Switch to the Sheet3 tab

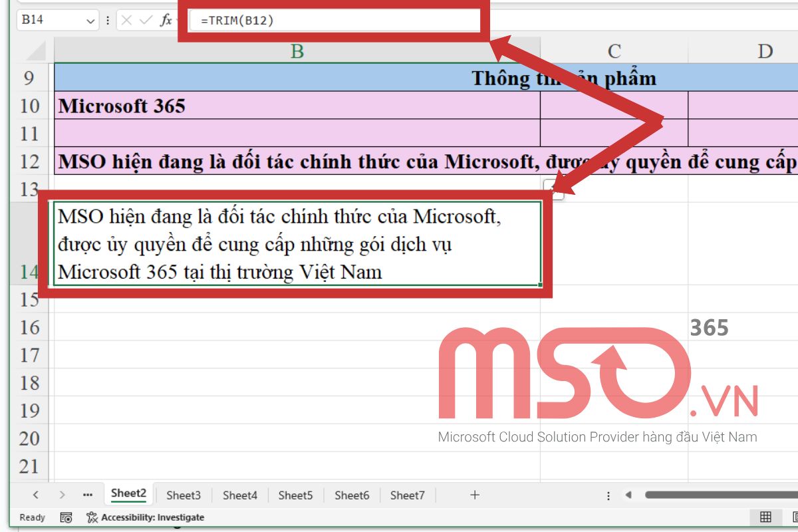tap(184, 495)
